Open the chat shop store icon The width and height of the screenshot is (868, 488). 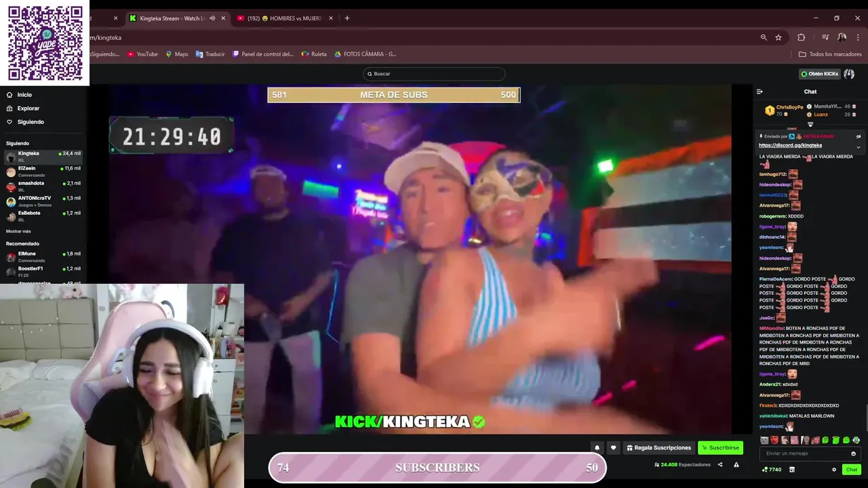[x=791, y=470]
